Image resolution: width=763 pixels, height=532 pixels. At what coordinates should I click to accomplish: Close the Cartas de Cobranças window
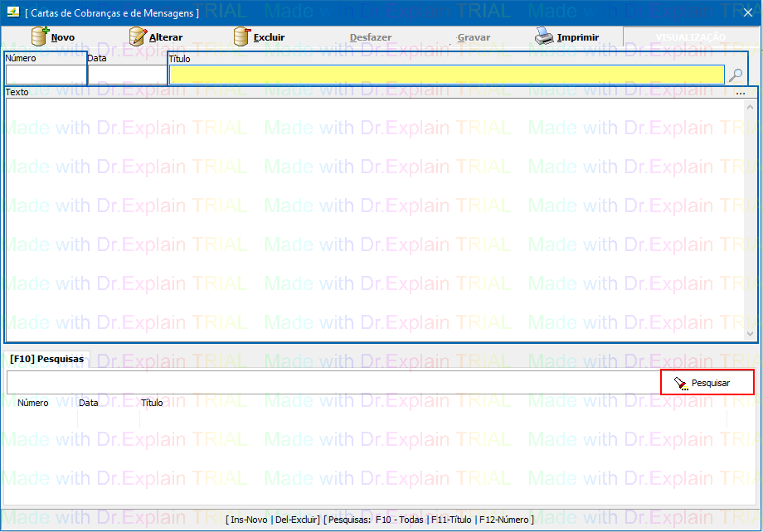coord(747,12)
